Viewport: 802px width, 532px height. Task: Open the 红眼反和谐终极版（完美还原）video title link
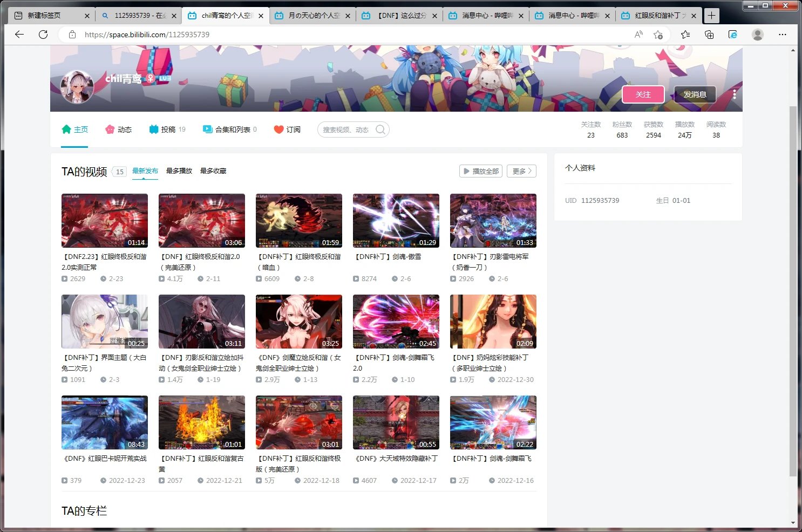pyautogui.click(x=298, y=464)
